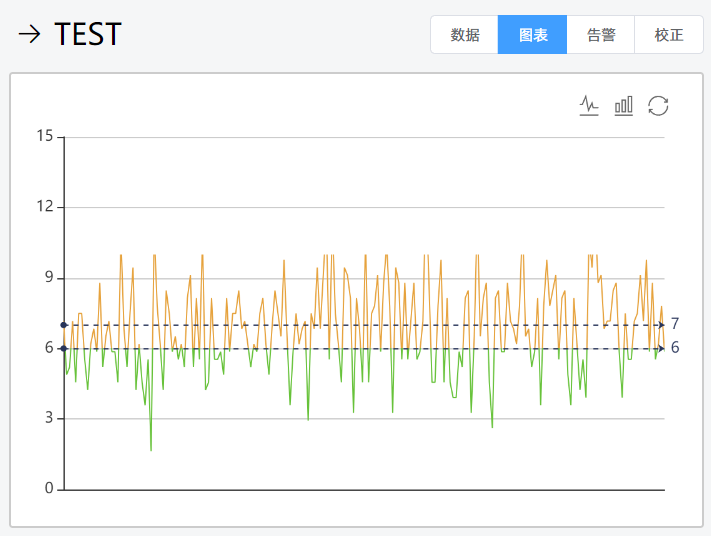Screen dimensions: 711x536
Task: Click threshold label 6 right of chart
Action: 676,348
